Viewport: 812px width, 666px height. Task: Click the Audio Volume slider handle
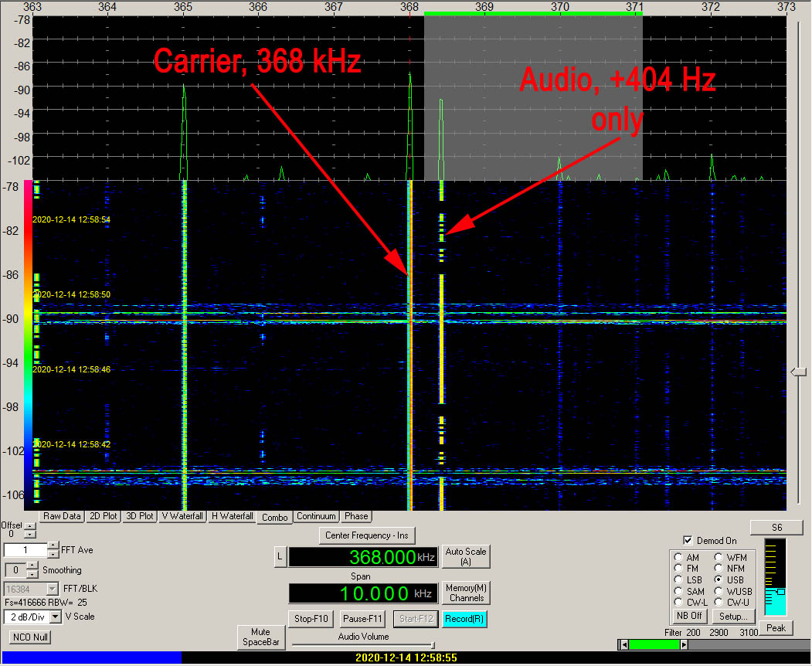pos(432,645)
